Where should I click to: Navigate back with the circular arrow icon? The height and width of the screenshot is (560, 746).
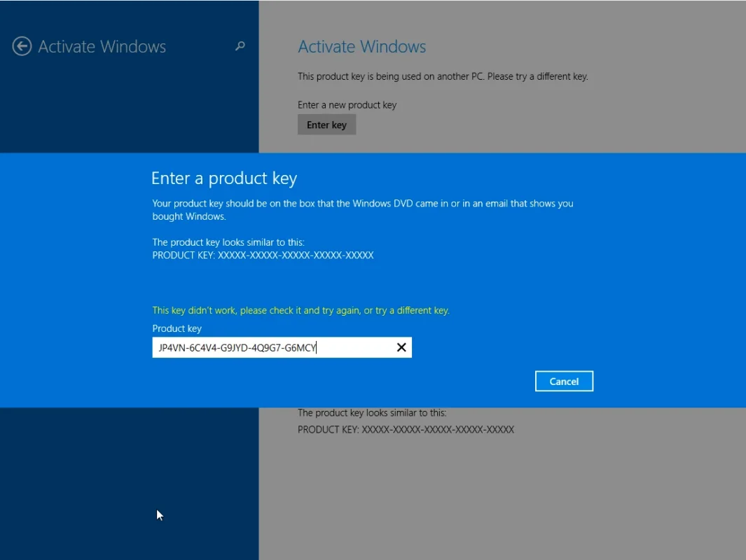[x=22, y=46]
